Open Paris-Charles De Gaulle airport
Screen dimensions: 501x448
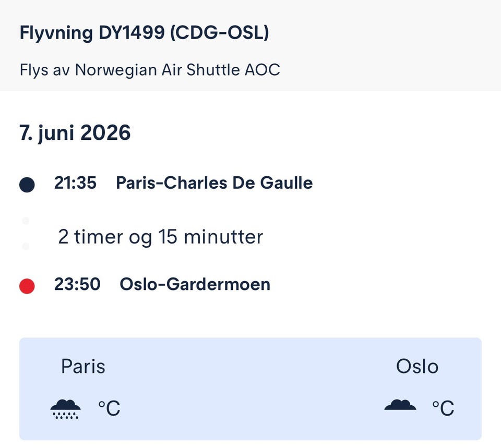[x=214, y=183]
